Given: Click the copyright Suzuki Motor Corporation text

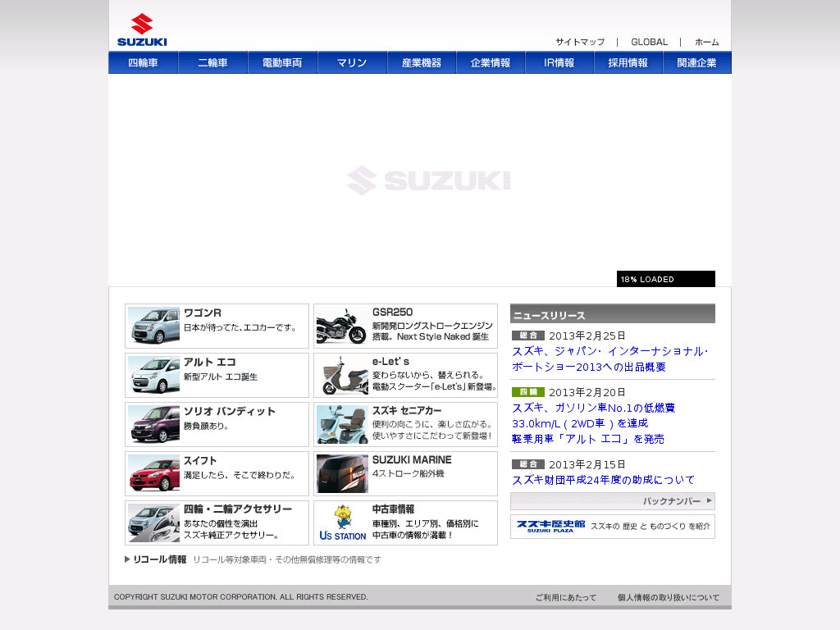Looking at the screenshot, I should [x=241, y=597].
